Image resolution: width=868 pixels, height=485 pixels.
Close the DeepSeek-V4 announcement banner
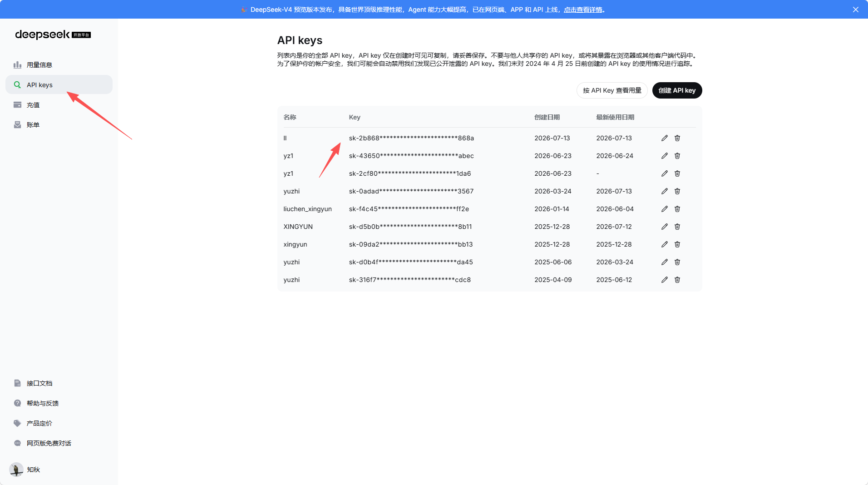click(x=856, y=10)
